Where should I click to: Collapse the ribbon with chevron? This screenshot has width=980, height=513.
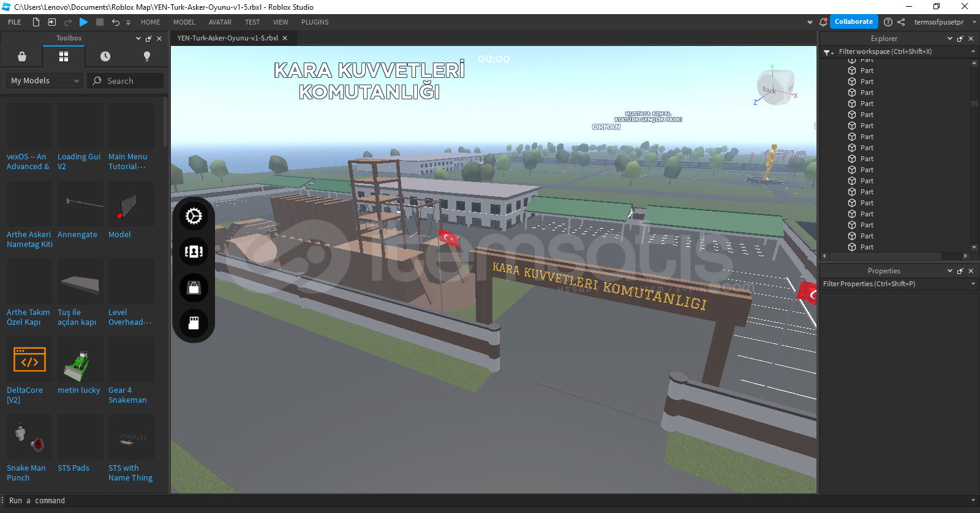pos(810,22)
